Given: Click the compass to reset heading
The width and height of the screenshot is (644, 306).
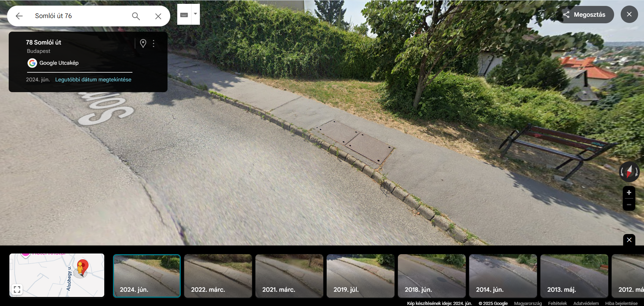Looking at the screenshot, I should [x=629, y=172].
